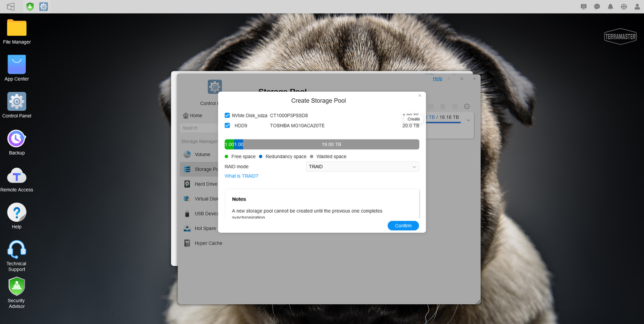Viewport: 644px width, 324px height.
Task: Open Help link in Control Panel window
Action: pos(438,79)
